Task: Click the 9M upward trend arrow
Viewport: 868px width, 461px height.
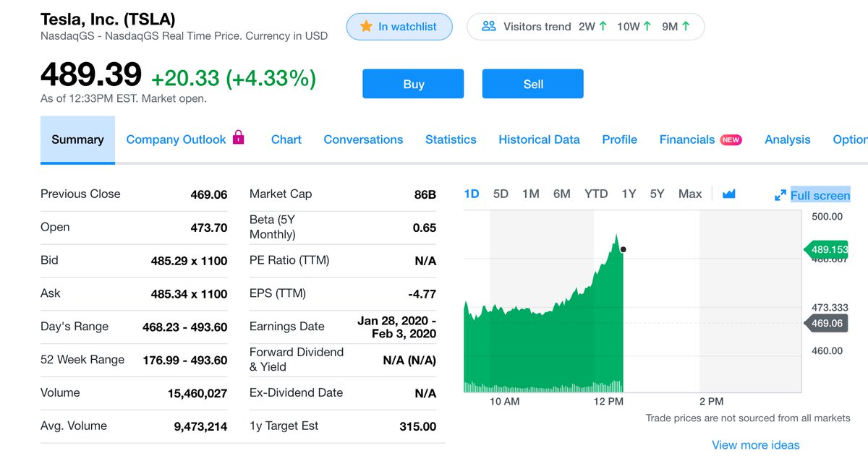Action: [685, 26]
